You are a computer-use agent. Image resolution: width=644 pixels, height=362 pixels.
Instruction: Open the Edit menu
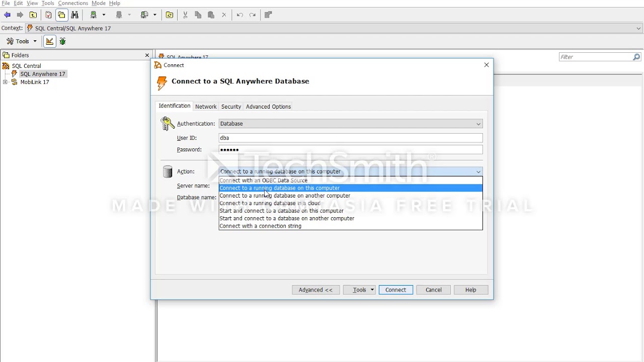[x=18, y=4]
